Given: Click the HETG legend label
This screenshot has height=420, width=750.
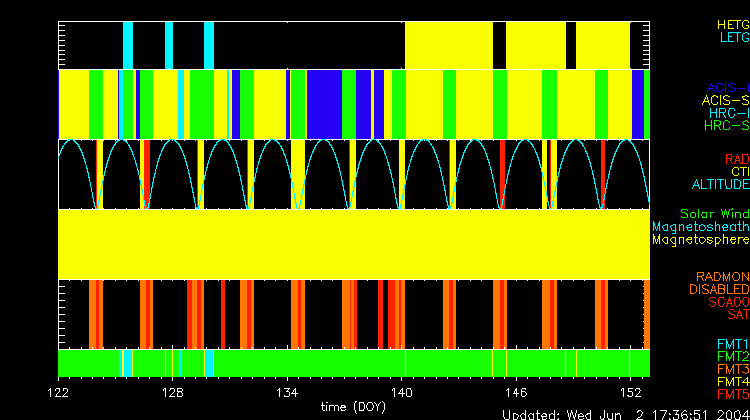Looking at the screenshot, I should point(732,24).
